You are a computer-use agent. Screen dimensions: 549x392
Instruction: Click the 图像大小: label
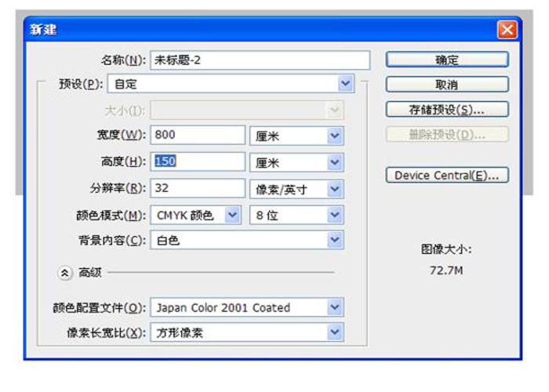446,249
